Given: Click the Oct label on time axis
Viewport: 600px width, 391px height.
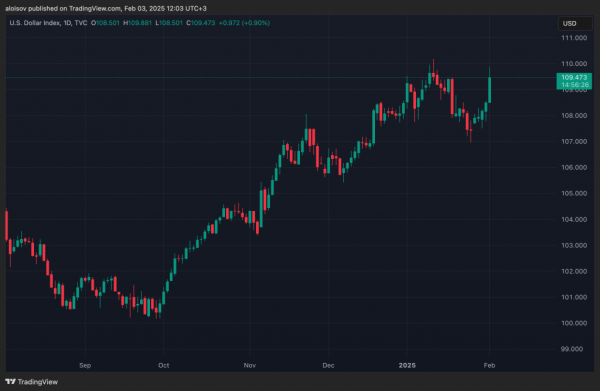Looking at the screenshot, I should click(x=163, y=365).
